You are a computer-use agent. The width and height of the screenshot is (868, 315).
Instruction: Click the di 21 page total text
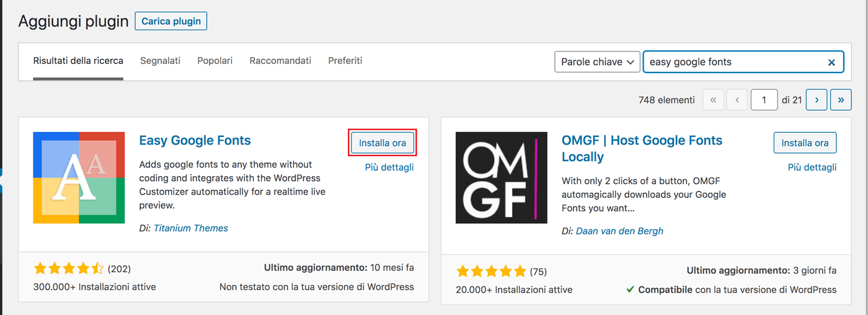792,100
